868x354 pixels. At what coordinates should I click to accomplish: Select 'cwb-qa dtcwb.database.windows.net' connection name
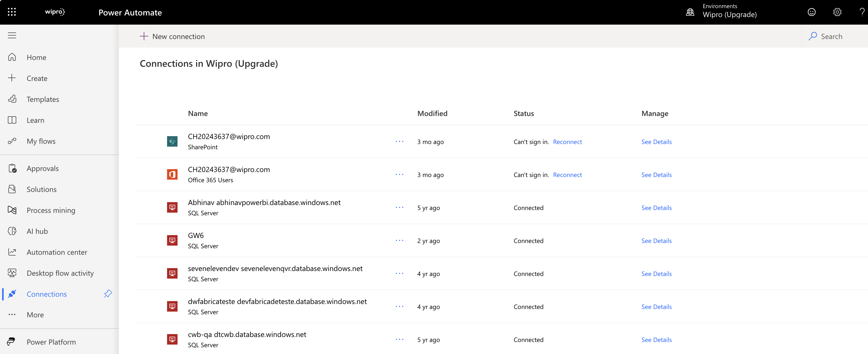(247, 334)
